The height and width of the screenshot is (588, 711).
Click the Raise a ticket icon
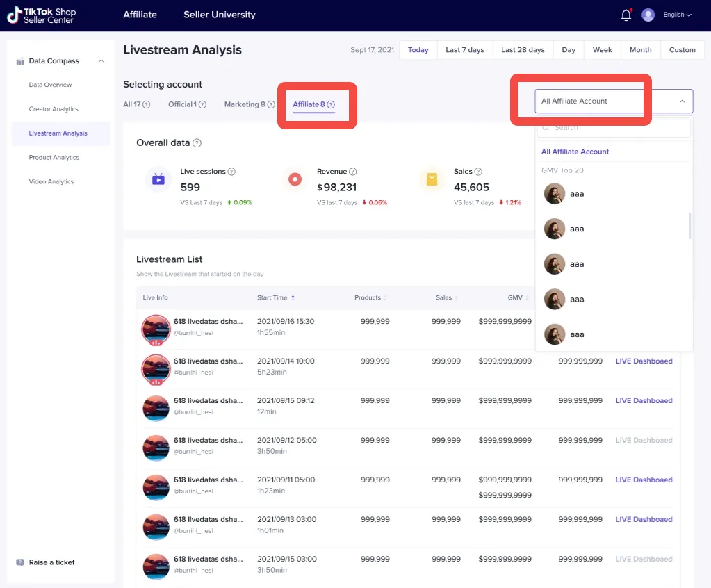(20, 562)
